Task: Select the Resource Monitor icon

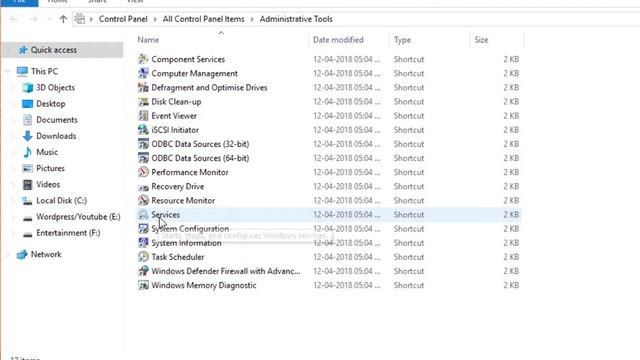Action: pos(143,200)
